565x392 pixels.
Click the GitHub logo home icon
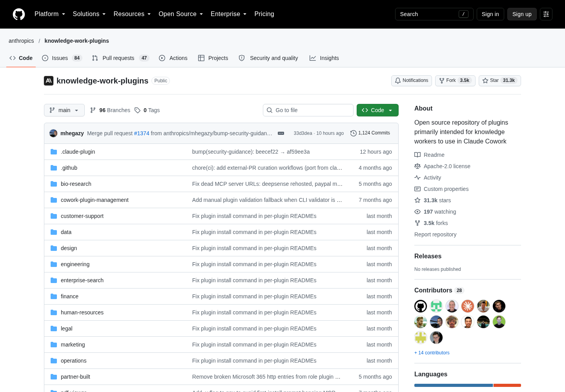pos(19,14)
